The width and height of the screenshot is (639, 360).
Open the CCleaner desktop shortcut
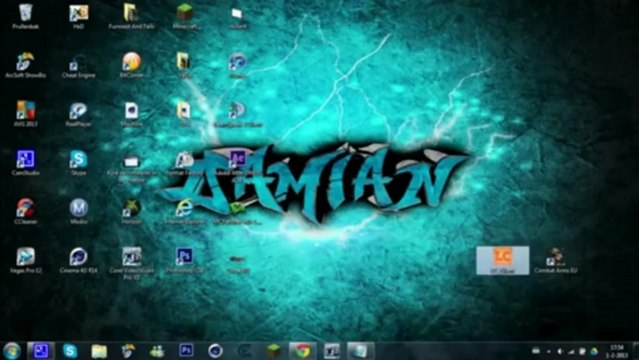tap(25, 211)
